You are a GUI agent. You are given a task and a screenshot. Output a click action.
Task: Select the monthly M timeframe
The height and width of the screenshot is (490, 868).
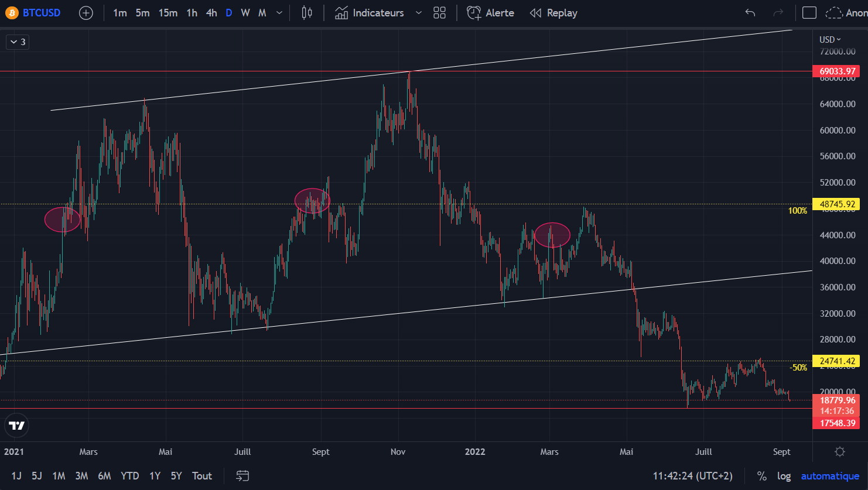click(262, 13)
